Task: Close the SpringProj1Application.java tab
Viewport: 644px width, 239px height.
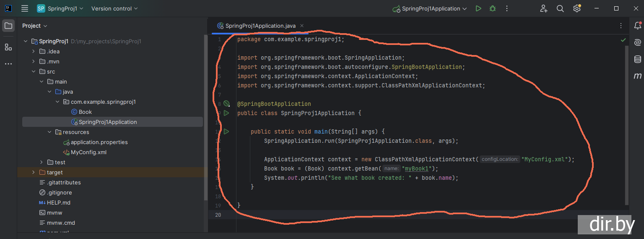Action: pyautogui.click(x=302, y=26)
